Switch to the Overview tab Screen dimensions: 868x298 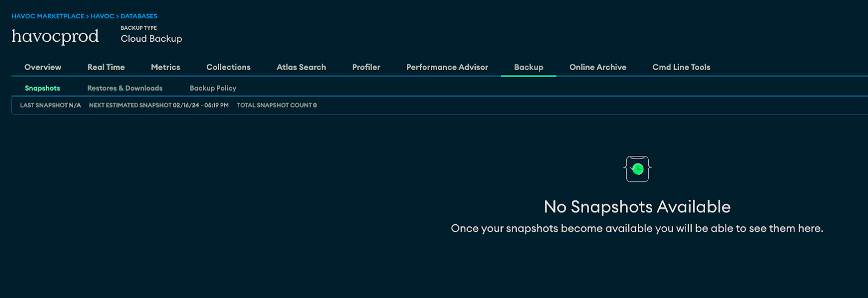(x=43, y=67)
